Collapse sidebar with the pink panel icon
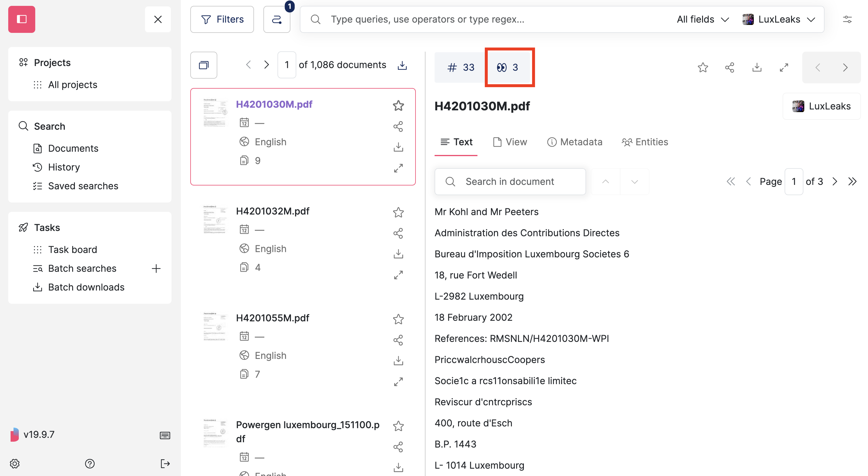This screenshot has width=868, height=476. (x=21, y=19)
